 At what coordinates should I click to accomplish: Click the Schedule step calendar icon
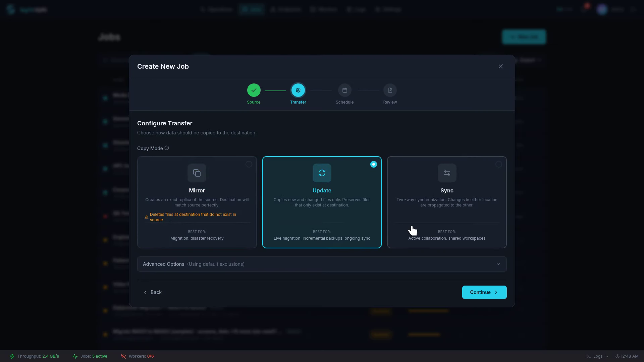344,90
